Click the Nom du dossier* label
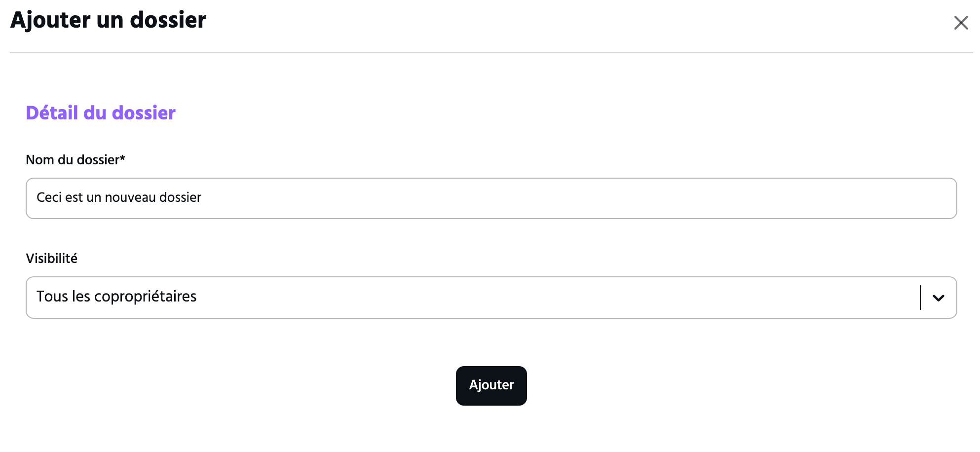This screenshot has width=980, height=452. click(x=75, y=160)
